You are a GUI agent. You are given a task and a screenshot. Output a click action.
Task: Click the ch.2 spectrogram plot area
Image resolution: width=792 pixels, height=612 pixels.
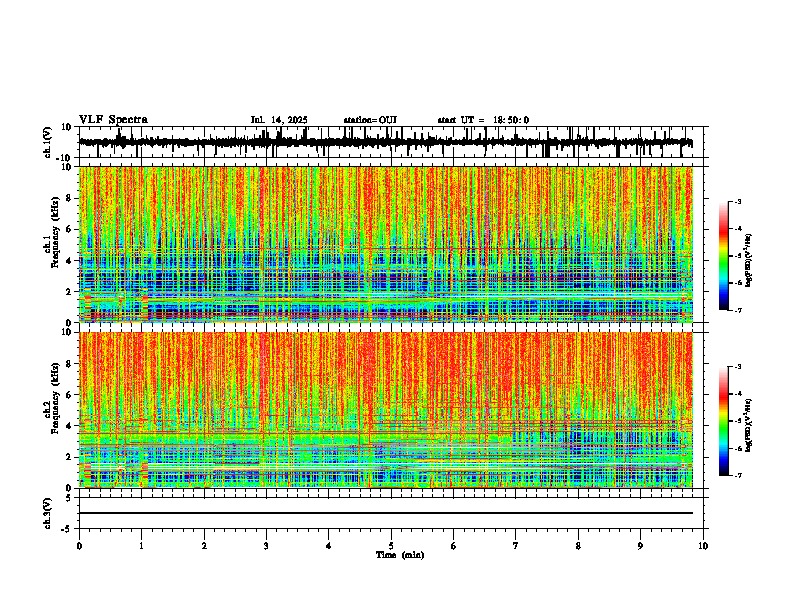[386, 410]
